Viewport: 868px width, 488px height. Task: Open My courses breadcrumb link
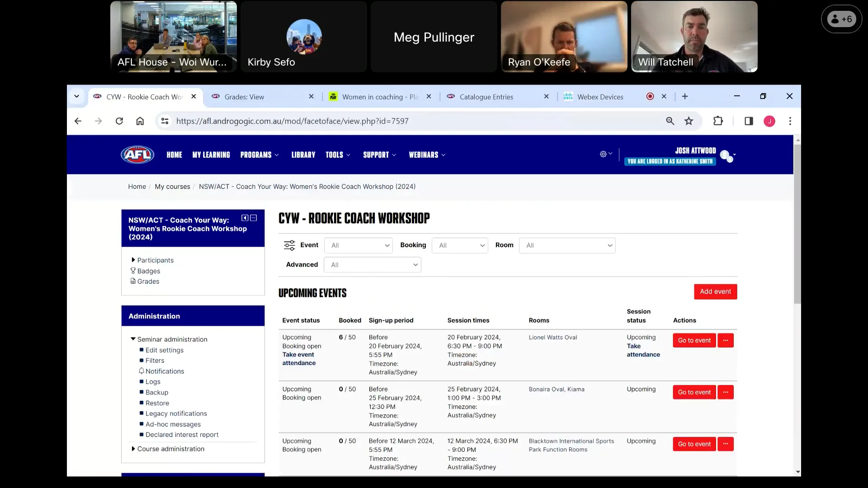click(x=172, y=187)
